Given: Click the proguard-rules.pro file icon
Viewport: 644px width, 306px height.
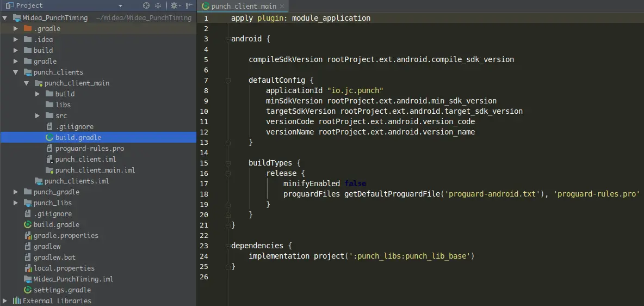Looking at the screenshot, I should click(x=49, y=148).
